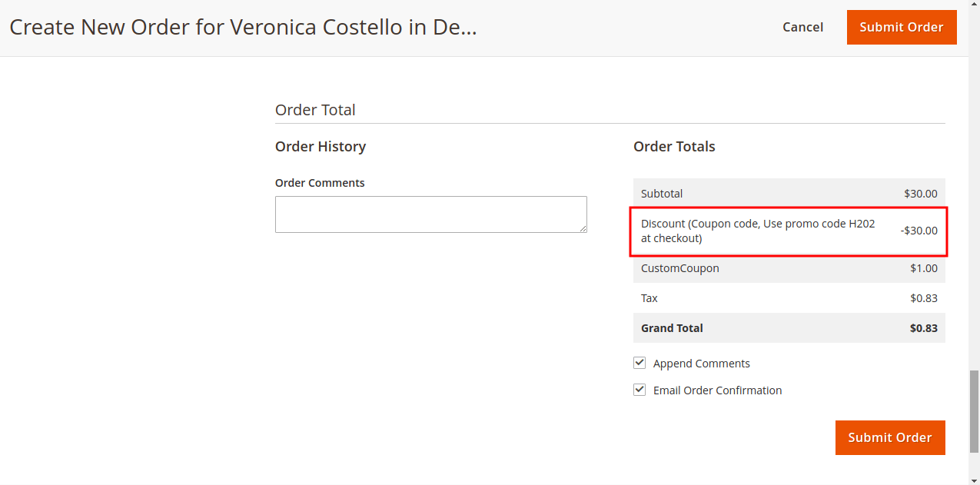The image size is (980, 485).
Task: Click the Order Total section title
Action: point(315,110)
